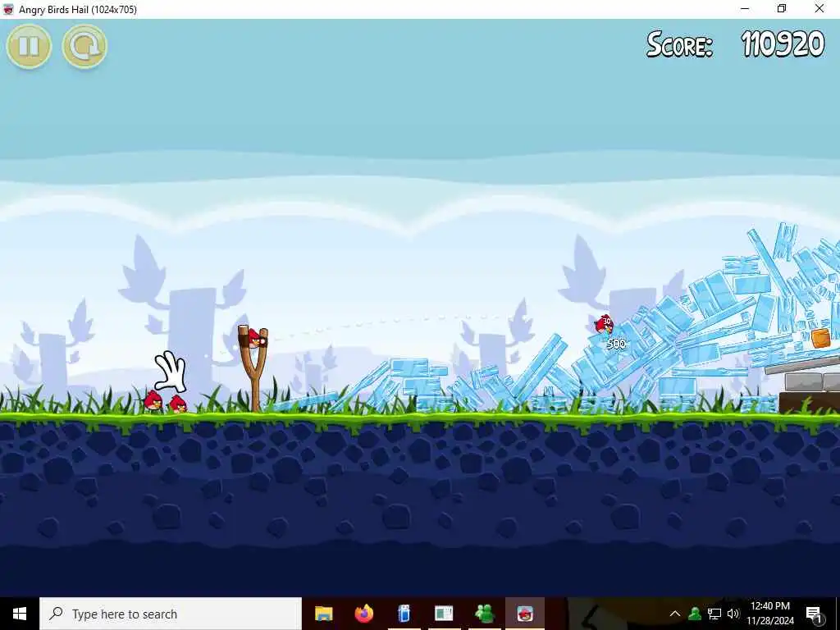Click the green user tray icon
This screenshot has height=630, width=840.
pyautogui.click(x=695, y=614)
